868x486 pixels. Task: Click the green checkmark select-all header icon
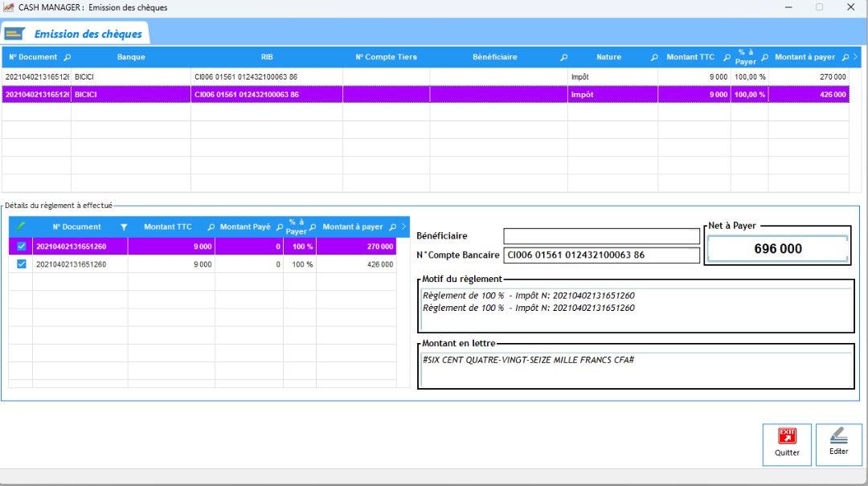pos(21,227)
